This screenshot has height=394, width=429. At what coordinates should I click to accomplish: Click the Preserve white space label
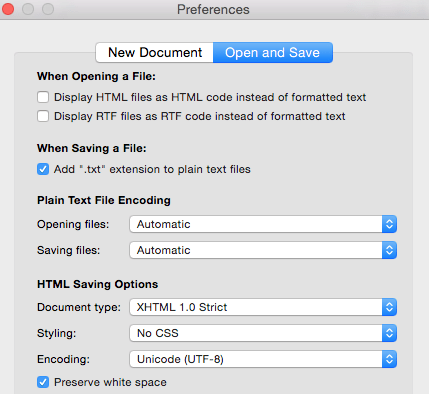point(110,382)
